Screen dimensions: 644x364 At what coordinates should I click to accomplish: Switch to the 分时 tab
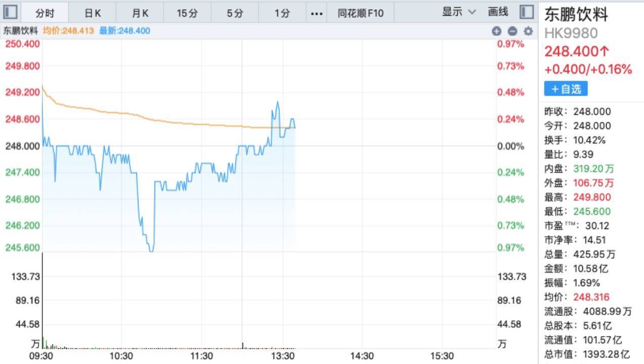(x=44, y=13)
